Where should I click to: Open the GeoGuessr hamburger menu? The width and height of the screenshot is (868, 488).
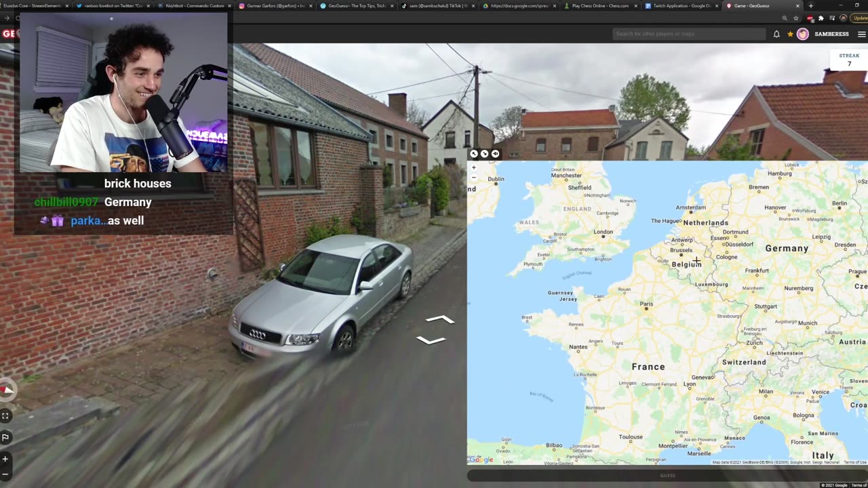(861, 34)
